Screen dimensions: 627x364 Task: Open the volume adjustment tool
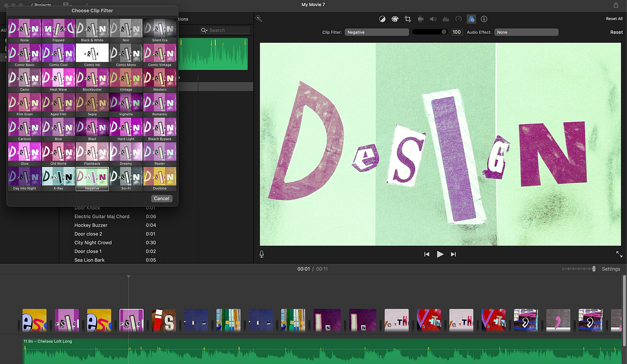coord(433,19)
